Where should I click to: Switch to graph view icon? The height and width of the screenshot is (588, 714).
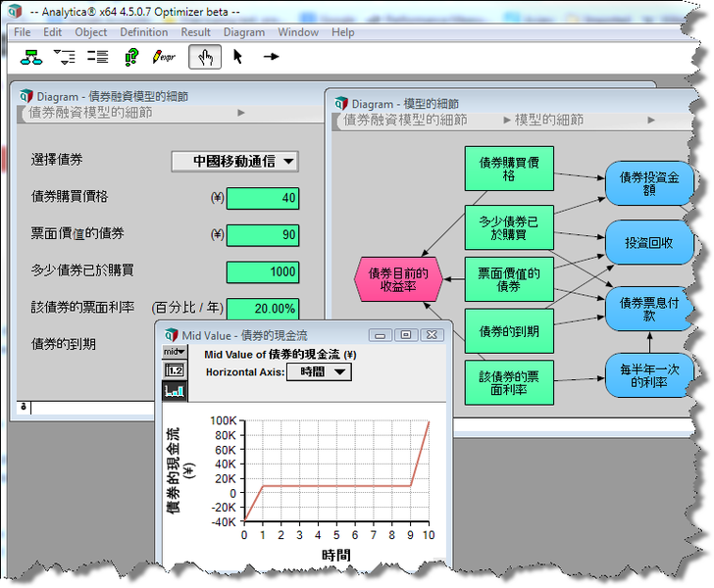tap(175, 390)
